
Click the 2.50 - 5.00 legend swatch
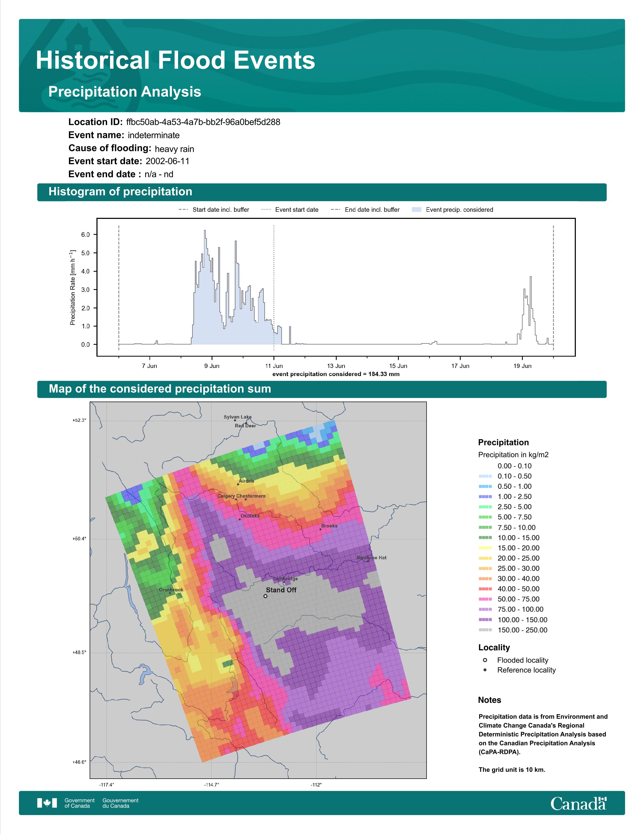coord(485,507)
